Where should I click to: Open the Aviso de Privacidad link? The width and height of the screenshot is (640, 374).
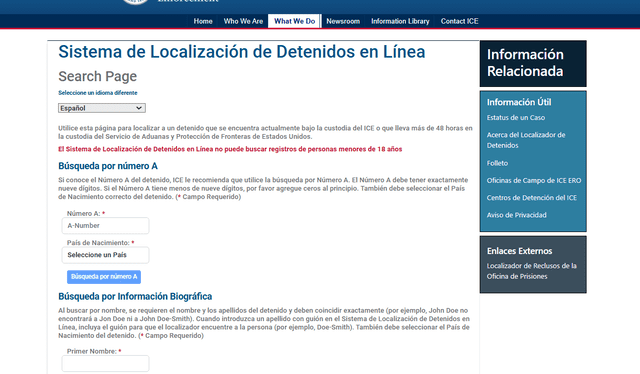pyautogui.click(x=516, y=215)
